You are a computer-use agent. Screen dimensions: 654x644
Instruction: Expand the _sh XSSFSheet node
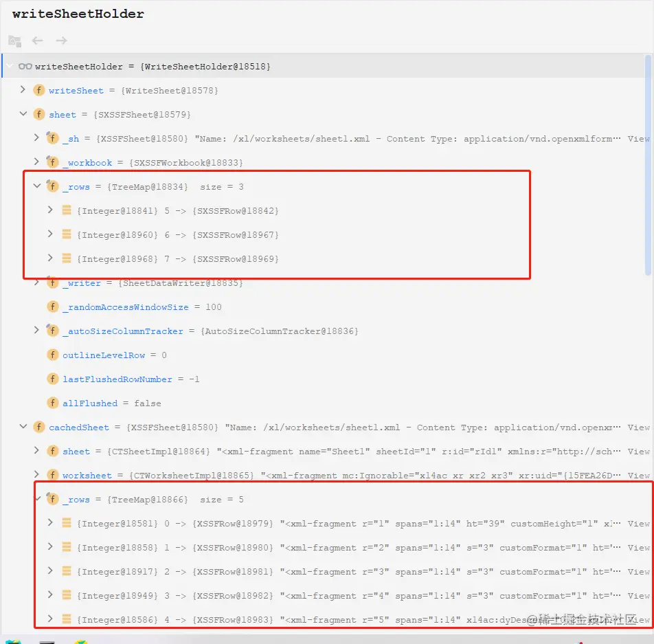coord(36,138)
